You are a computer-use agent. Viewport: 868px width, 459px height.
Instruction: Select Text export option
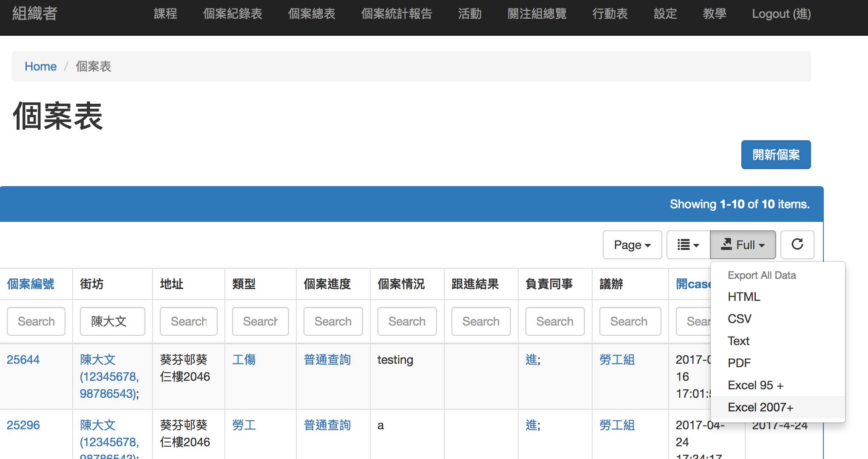click(738, 341)
